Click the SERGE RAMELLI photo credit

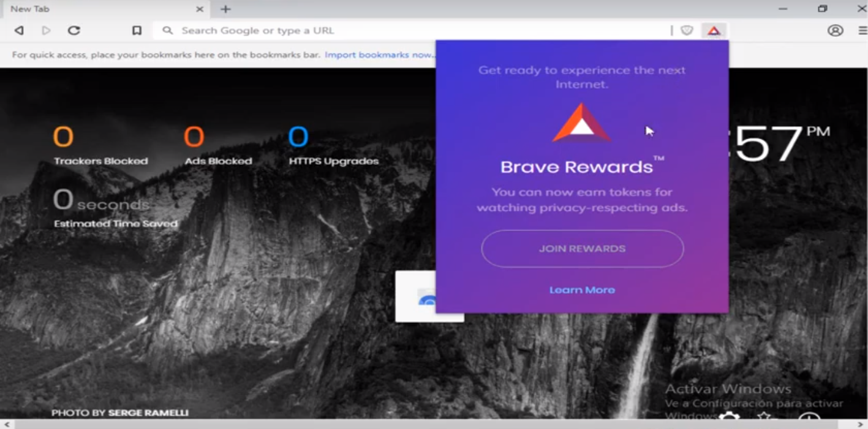click(148, 413)
